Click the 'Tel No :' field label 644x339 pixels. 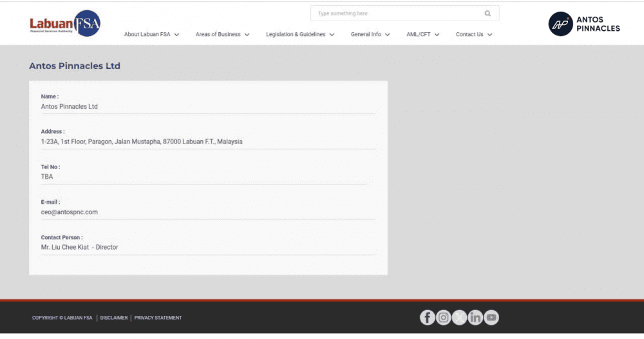(50, 167)
